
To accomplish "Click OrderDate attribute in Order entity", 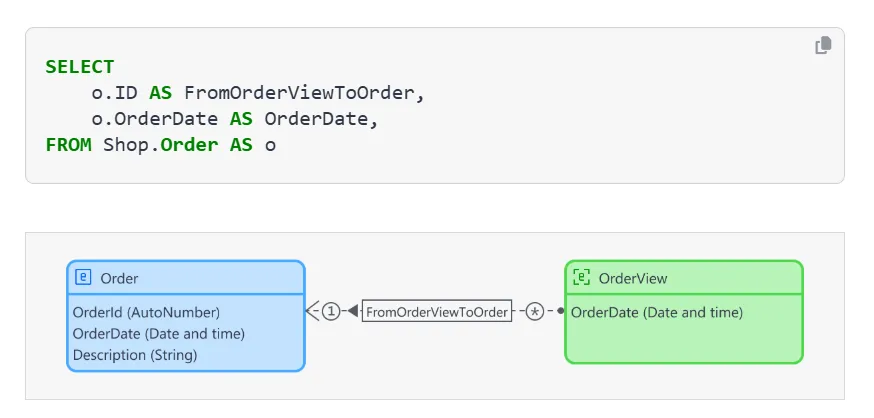I will coord(158,333).
